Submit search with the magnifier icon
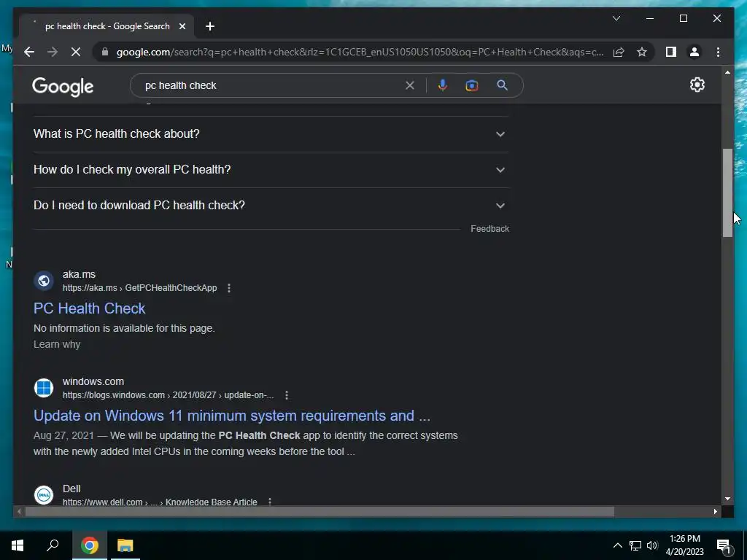The image size is (747, 560). 502,85
